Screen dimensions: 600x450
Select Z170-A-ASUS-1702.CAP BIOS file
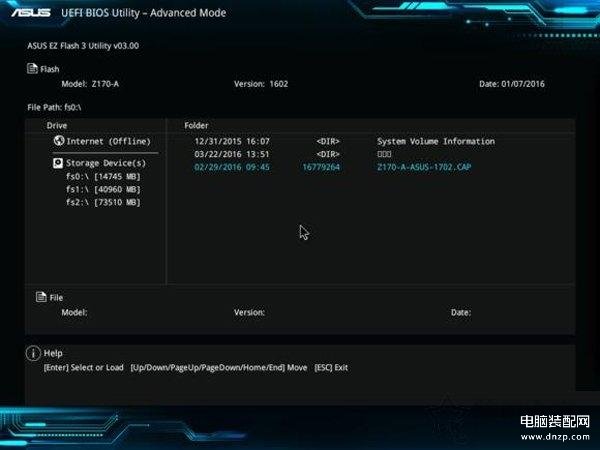point(424,167)
